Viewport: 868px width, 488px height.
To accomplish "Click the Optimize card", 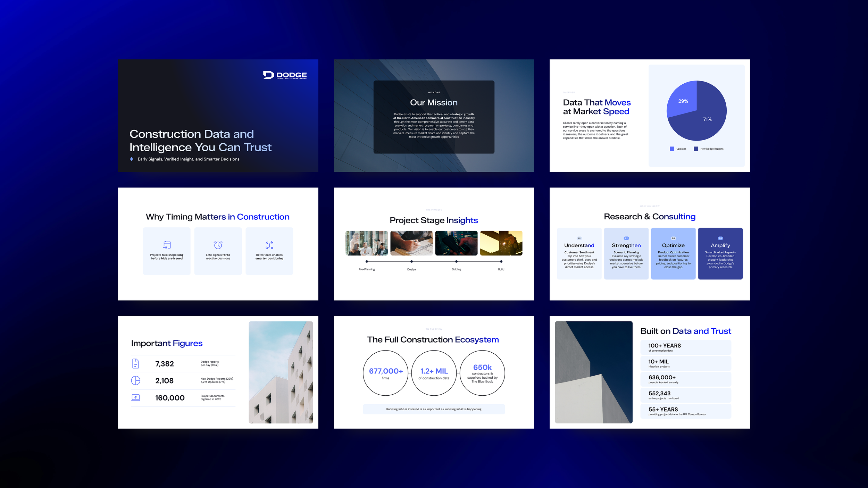I will point(673,253).
